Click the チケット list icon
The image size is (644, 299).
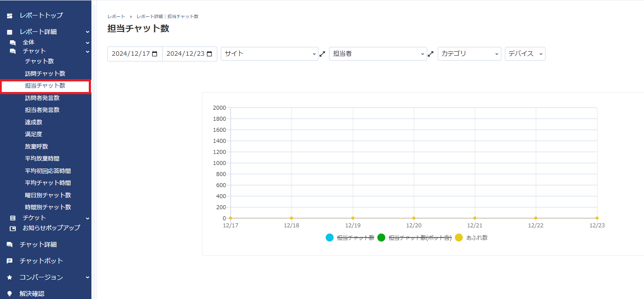pos(13,218)
